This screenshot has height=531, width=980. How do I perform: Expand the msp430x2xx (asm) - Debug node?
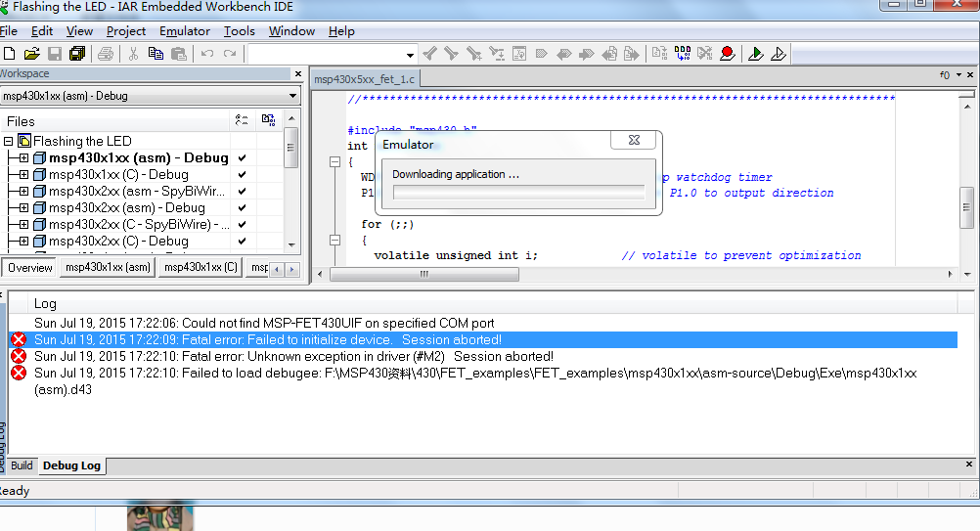tap(23, 208)
